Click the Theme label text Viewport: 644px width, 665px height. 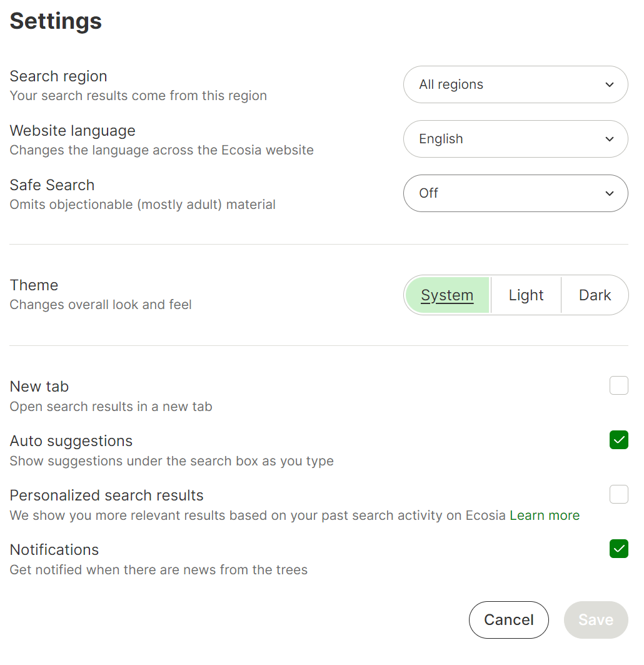click(34, 285)
